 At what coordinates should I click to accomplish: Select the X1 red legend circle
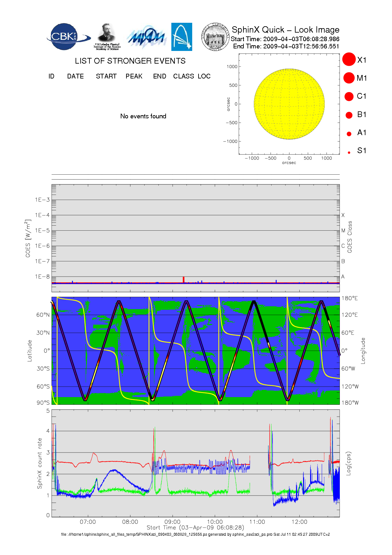tap(349, 59)
